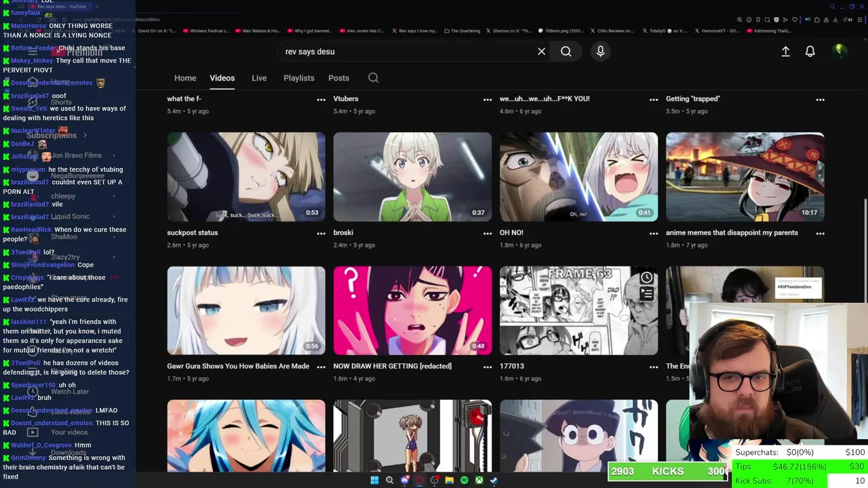
Task: Click 'broski' video title
Action: coord(343,232)
